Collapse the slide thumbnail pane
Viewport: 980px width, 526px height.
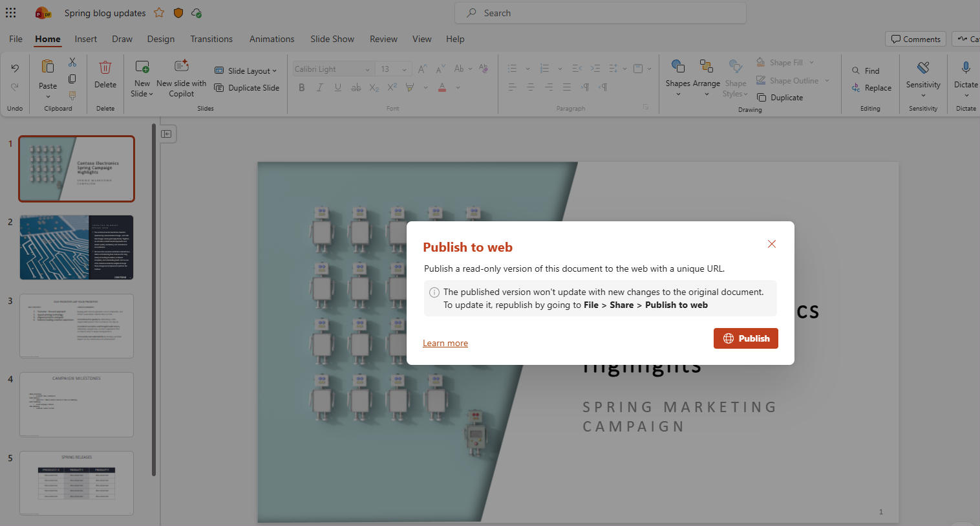coord(166,134)
